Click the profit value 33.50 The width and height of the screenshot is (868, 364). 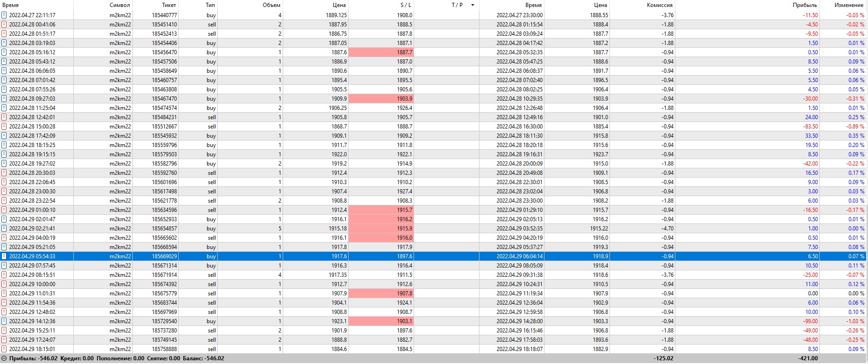pyautogui.click(x=812, y=136)
